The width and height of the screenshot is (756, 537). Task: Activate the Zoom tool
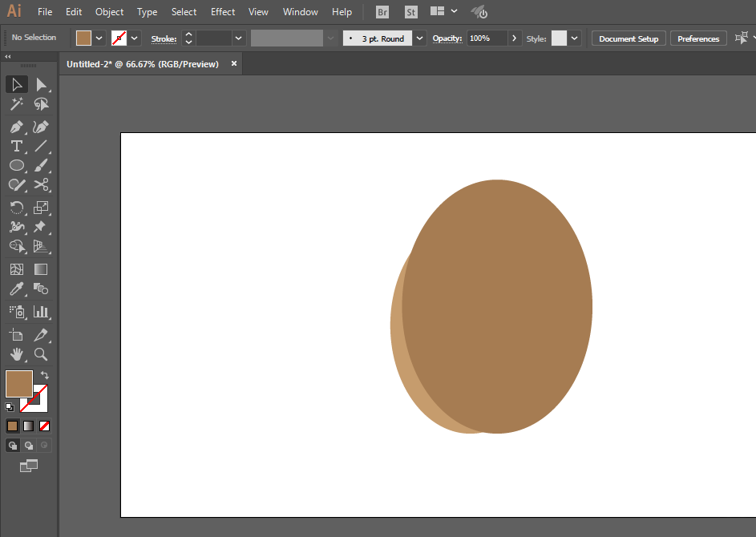(41, 354)
